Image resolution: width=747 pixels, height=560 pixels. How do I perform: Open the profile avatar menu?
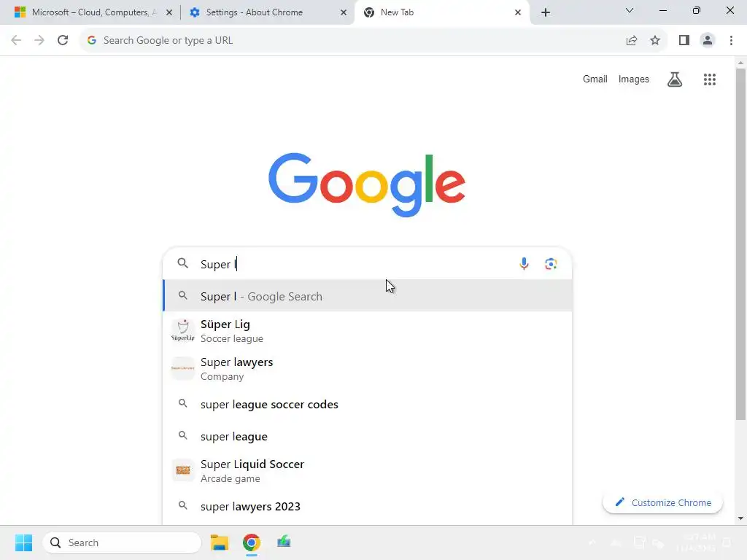point(708,41)
